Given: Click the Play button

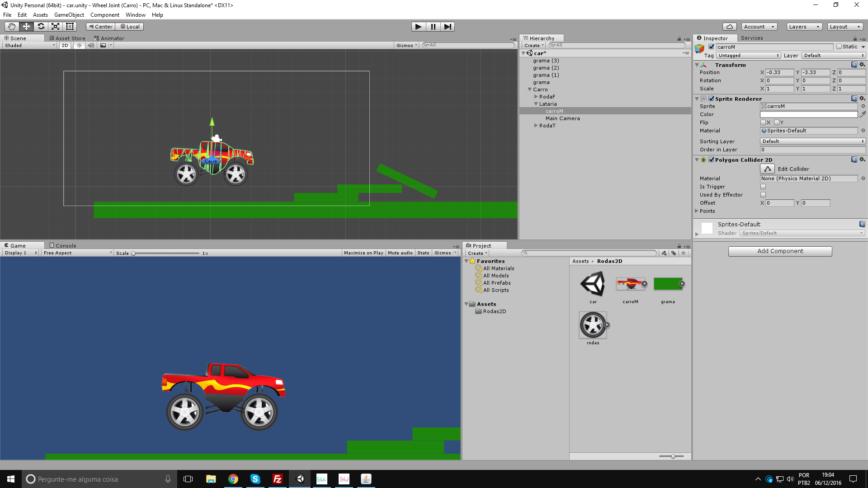Looking at the screenshot, I should (418, 27).
